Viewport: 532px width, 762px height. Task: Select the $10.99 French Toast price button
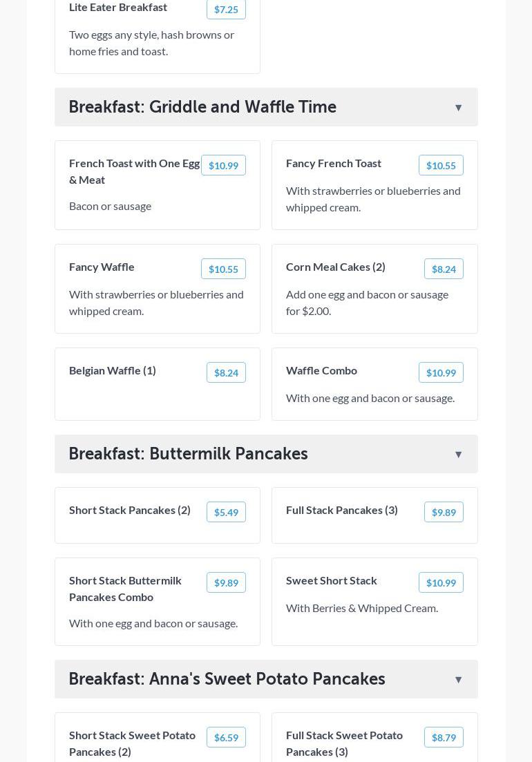[x=223, y=166]
